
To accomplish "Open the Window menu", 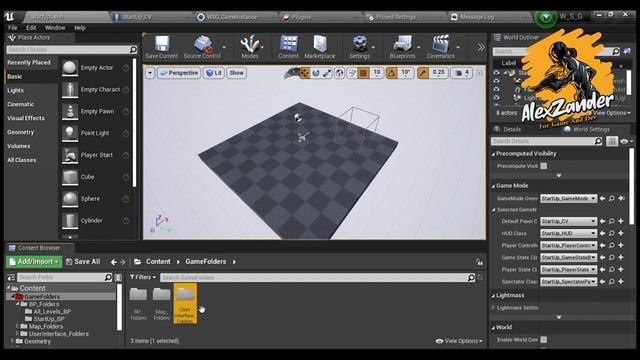I will pyautogui.click(x=55, y=28).
